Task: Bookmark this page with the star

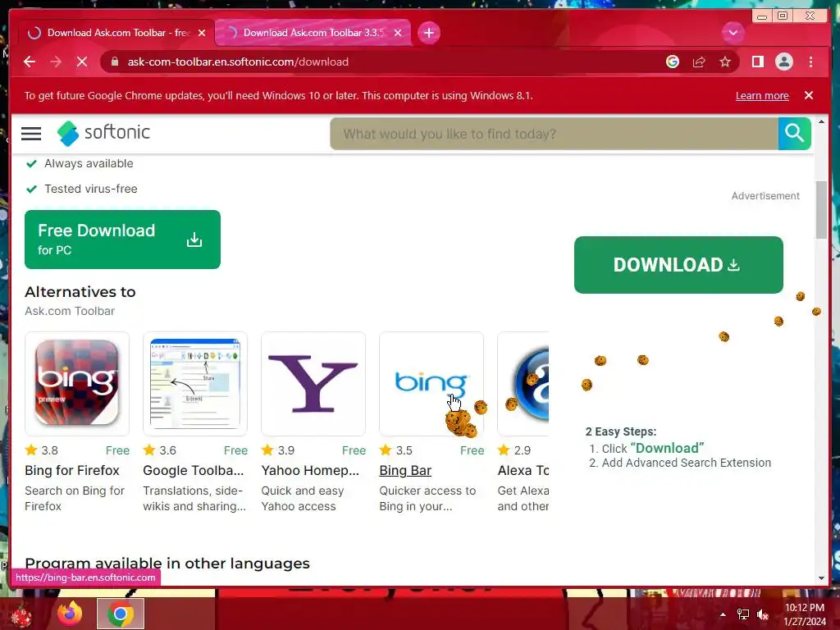Action: (725, 62)
